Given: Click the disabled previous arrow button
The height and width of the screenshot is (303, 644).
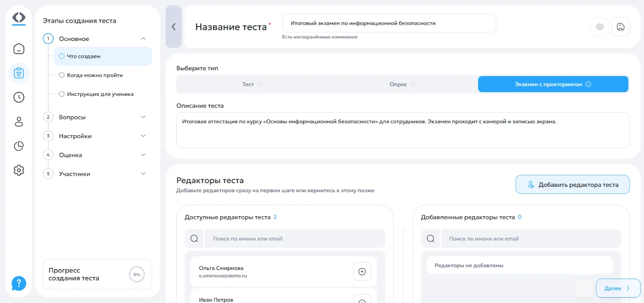Looking at the screenshot, I should point(584,288).
